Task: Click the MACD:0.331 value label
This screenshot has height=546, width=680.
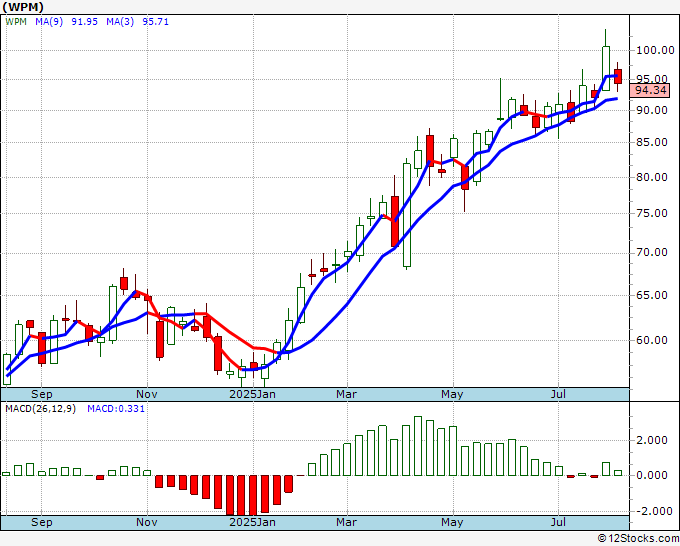Action: [116, 409]
